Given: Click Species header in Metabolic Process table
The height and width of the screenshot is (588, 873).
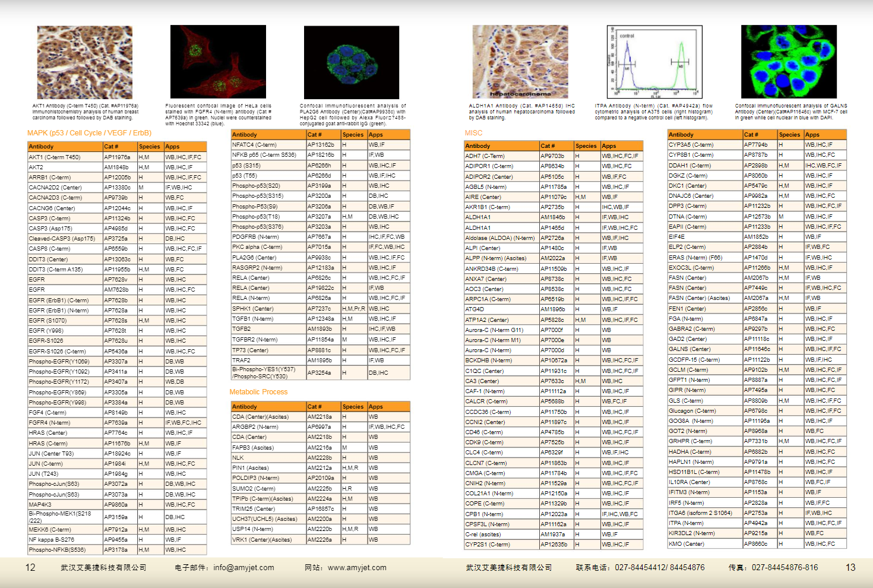Looking at the screenshot, I should pos(353,407).
